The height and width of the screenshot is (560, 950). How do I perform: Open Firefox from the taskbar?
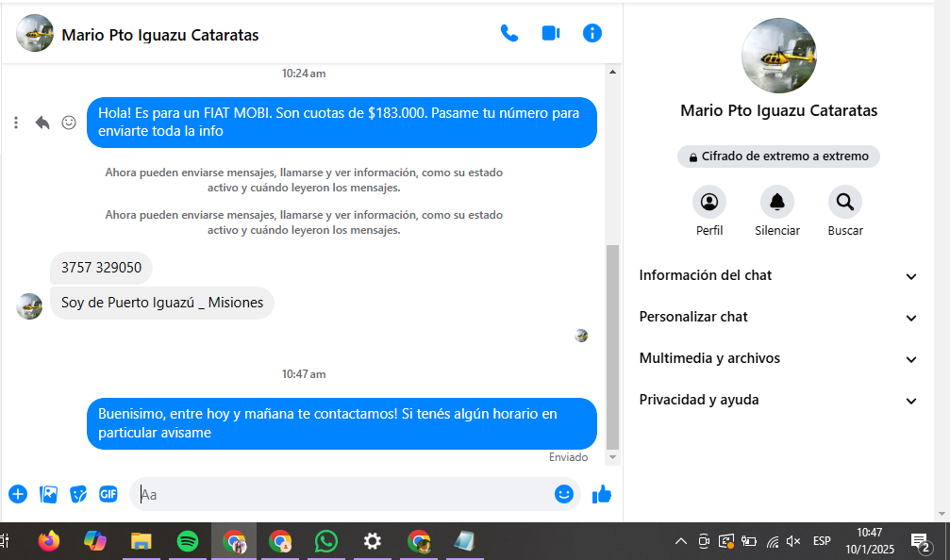(48, 540)
